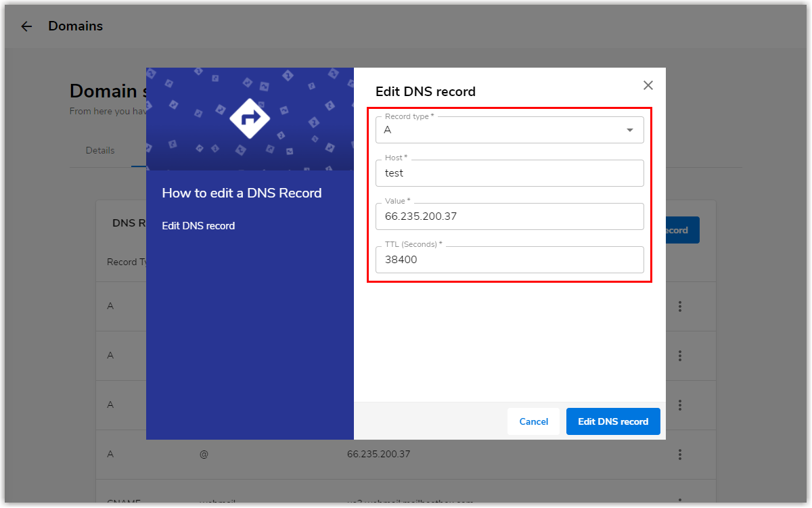Open options menu for the third A record
The image size is (812, 508).
680,405
